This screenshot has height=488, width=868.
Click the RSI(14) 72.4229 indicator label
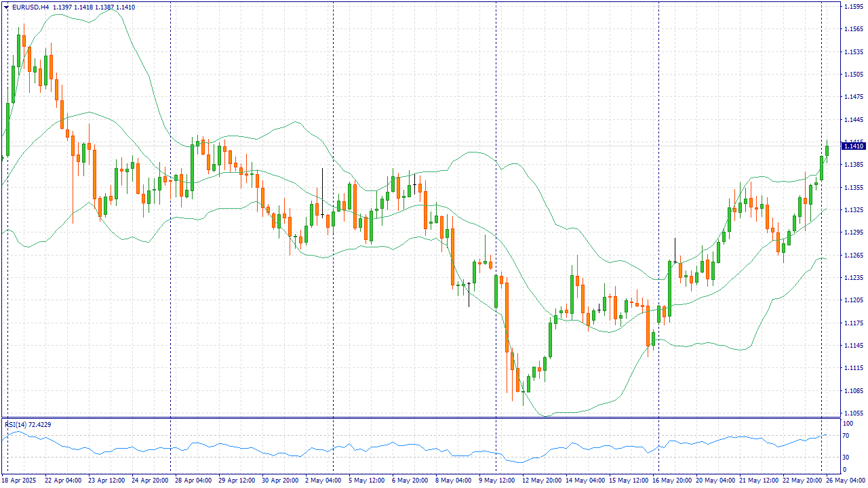click(x=28, y=424)
